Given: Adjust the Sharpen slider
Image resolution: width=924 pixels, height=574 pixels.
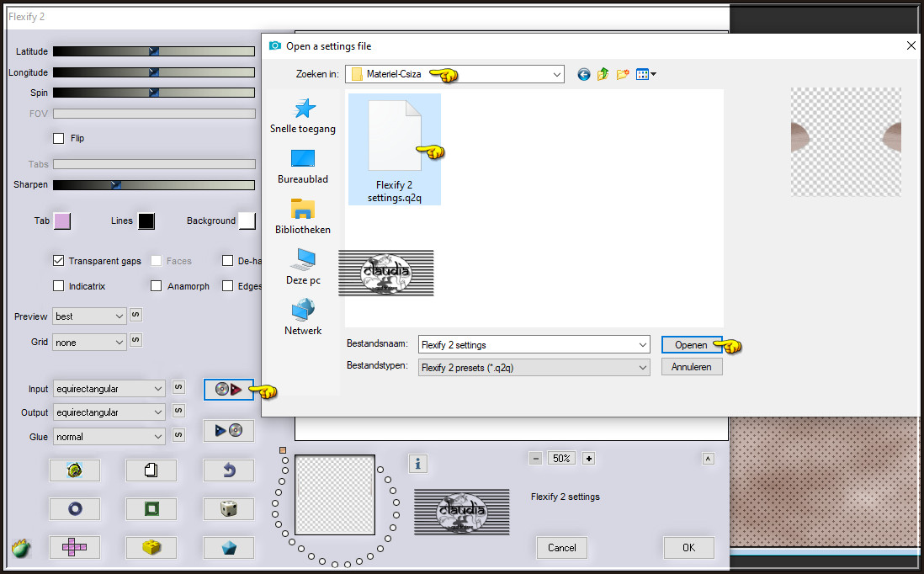Looking at the screenshot, I should tap(154, 185).
